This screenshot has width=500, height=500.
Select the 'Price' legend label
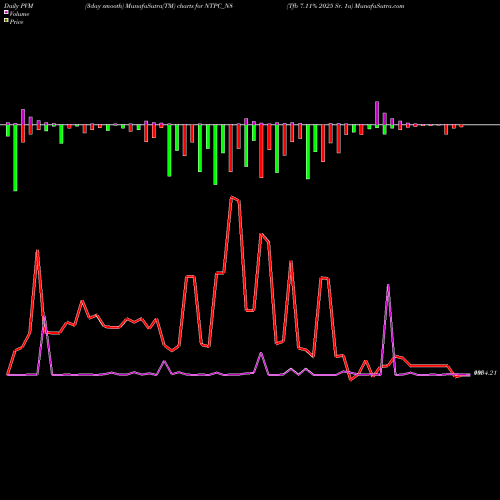tap(16, 22)
